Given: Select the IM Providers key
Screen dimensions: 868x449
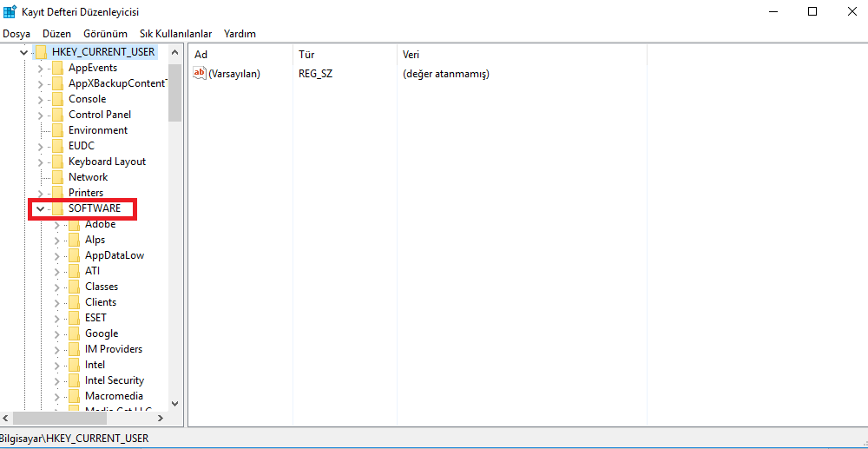Looking at the screenshot, I should [x=114, y=349].
